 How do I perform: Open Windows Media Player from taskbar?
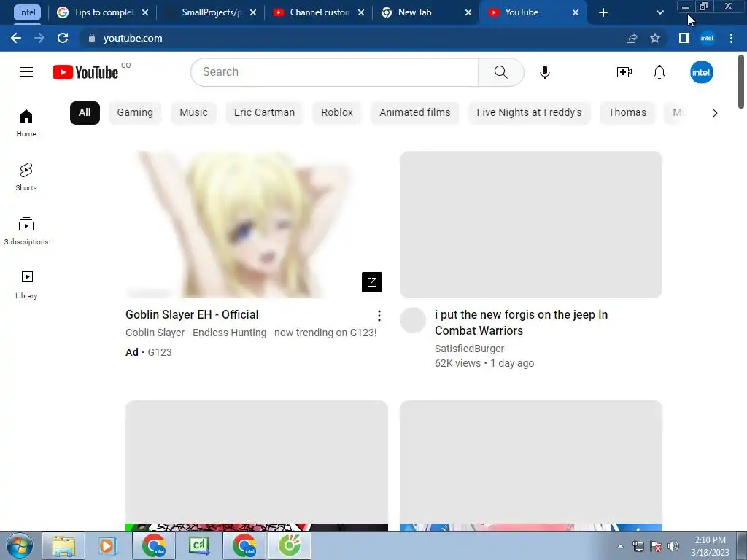[x=108, y=545]
